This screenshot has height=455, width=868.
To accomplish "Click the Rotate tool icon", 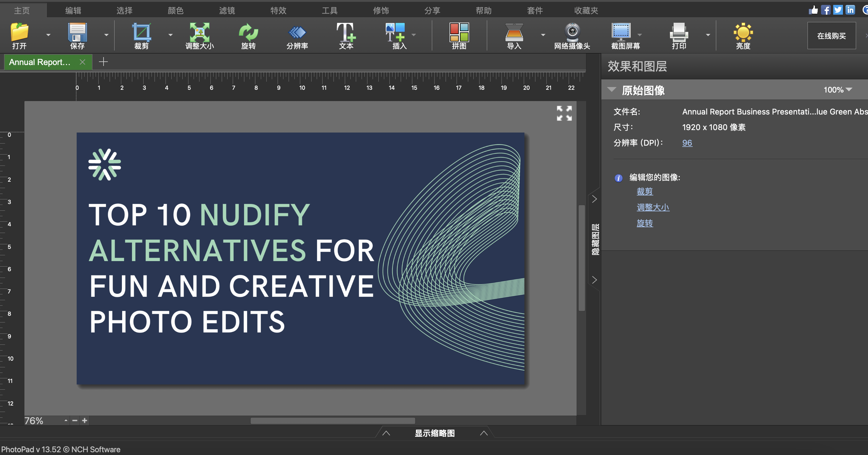I will [248, 32].
